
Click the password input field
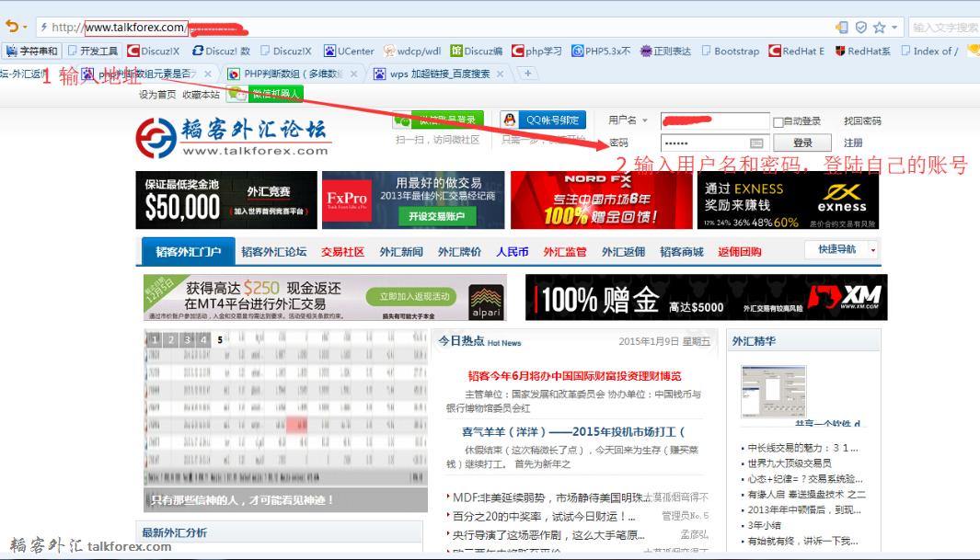715,143
